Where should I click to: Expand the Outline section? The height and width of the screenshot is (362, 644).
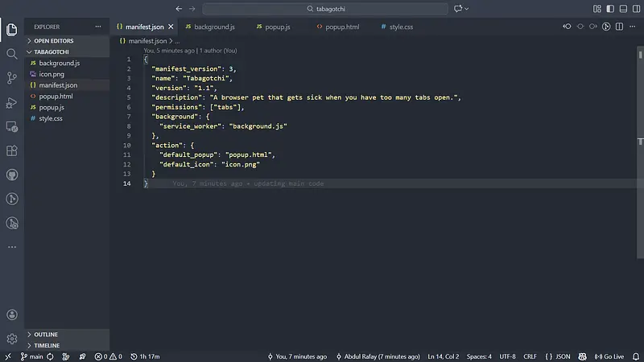pos(46,334)
